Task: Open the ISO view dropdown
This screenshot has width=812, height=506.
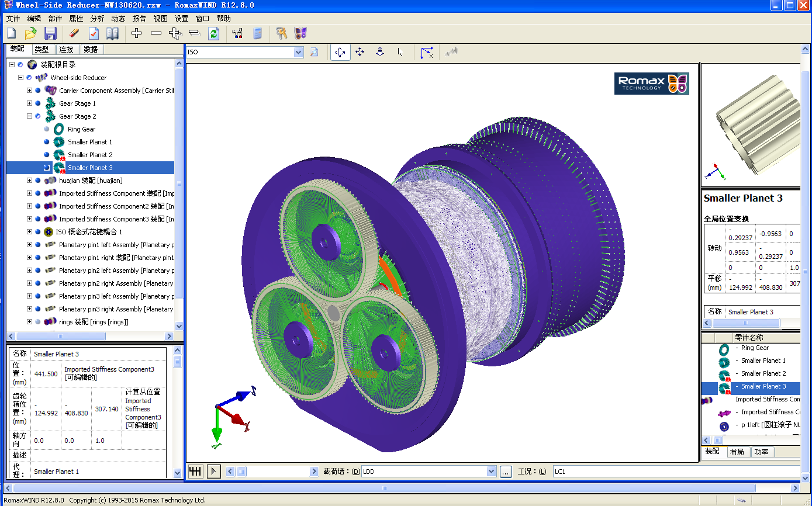Action: tap(299, 52)
